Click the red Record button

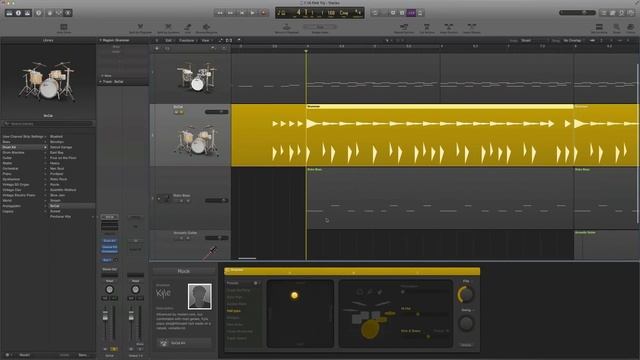264,13
